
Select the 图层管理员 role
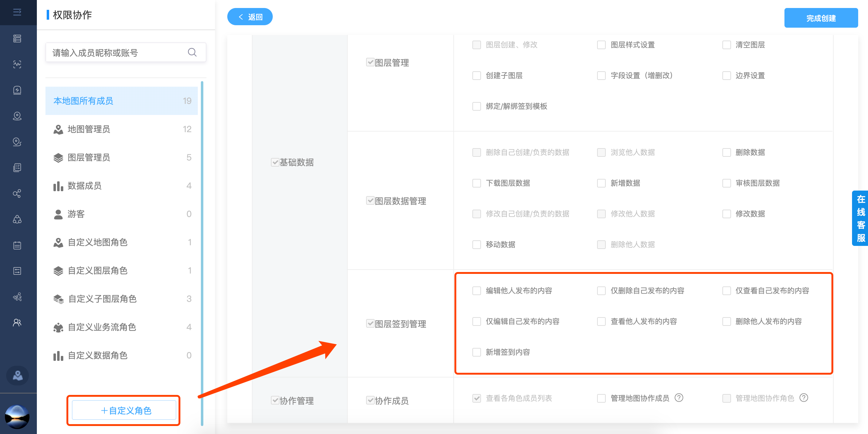tap(122, 157)
